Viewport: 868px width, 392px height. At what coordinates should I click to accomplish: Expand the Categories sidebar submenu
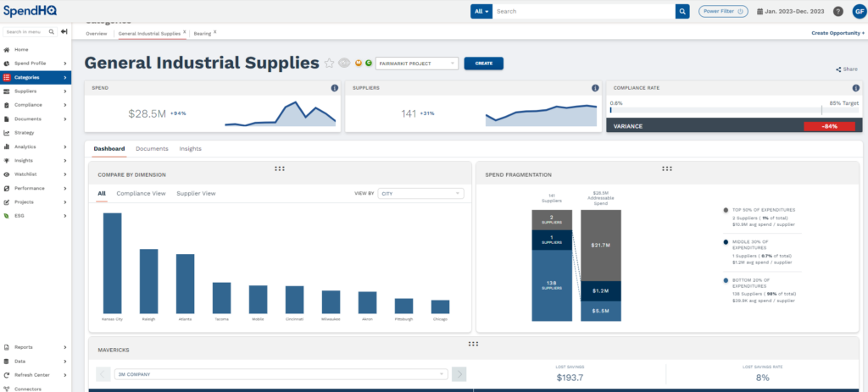[64, 77]
